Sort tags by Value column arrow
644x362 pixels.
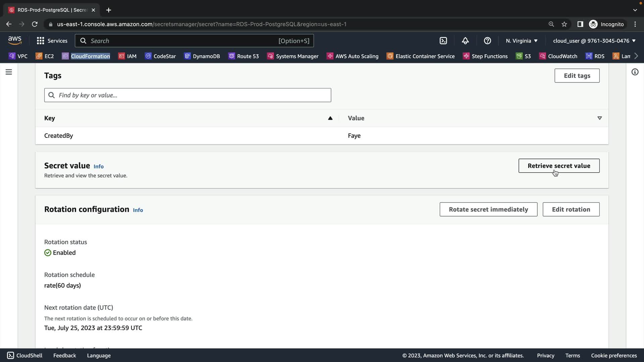pos(599,118)
